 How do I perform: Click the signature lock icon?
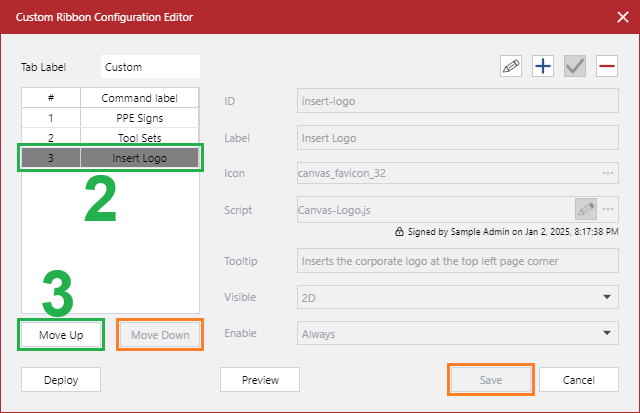399,230
